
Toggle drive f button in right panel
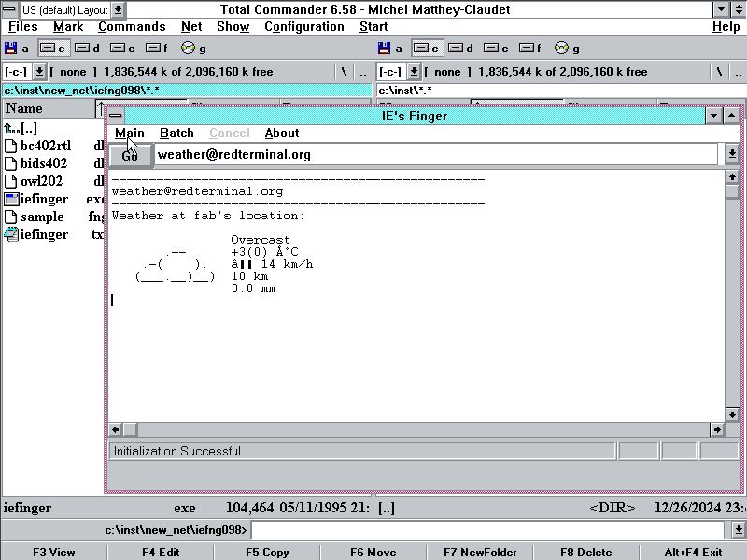click(531, 49)
